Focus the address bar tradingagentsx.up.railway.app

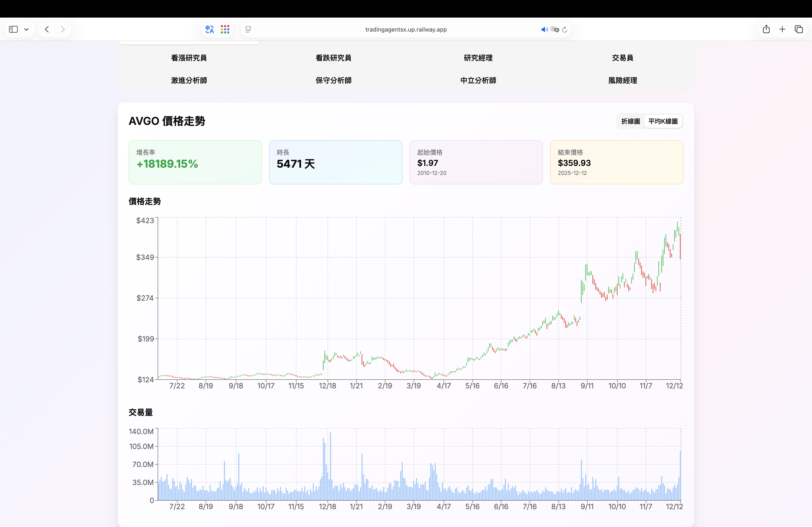[406, 29]
